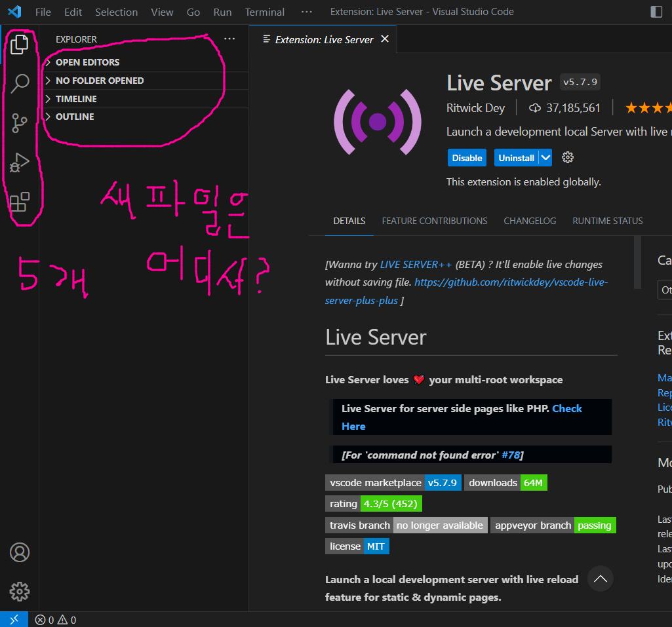Screen dimensions: 672x627
Task: Open the Source Control view icon
Action: tap(19, 123)
